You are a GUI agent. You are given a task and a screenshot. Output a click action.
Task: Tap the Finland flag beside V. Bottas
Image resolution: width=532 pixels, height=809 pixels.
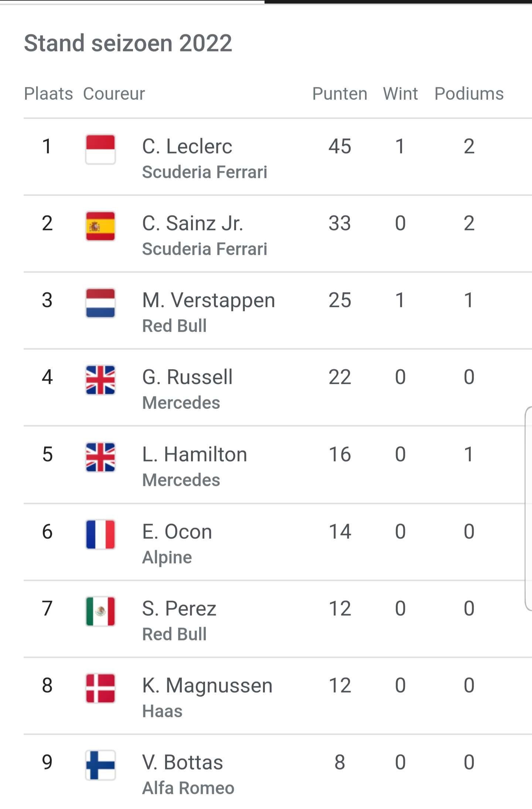click(100, 765)
